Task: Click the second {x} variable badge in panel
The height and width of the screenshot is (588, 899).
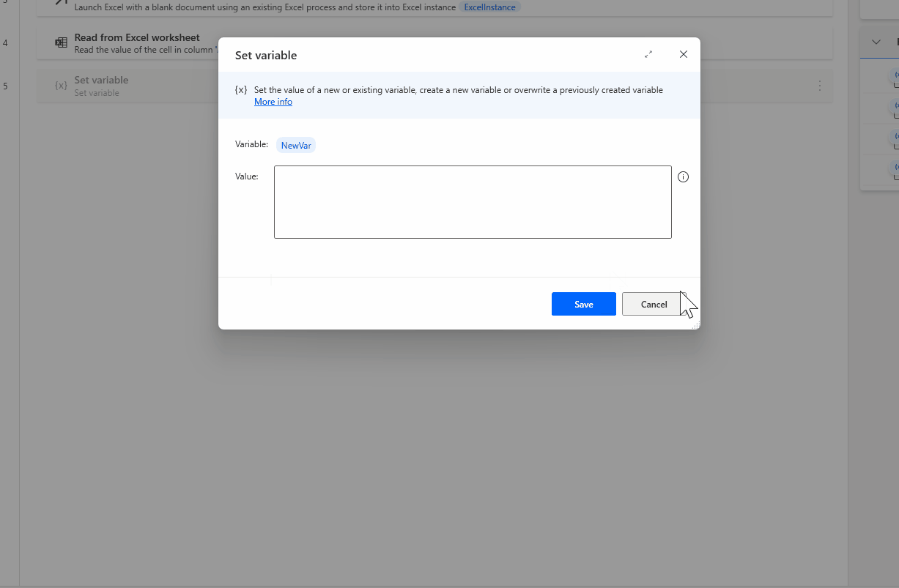Action: pyautogui.click(x=895, y=105)
